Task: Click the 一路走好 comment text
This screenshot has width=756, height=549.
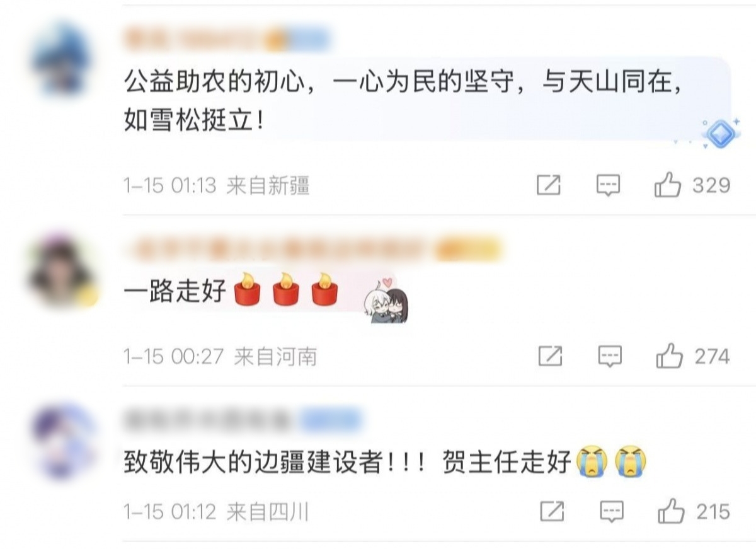Action: [x=175, y=292]
